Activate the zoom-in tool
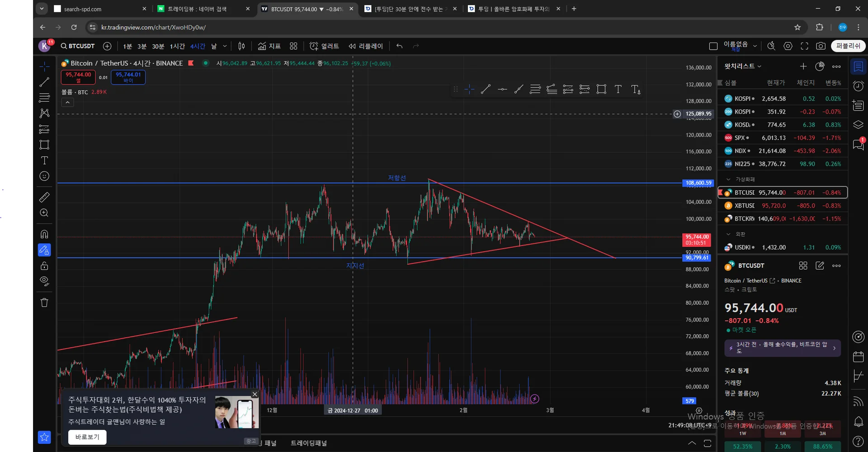The width and height of the screenshot is (868, 452). click(44, 213)
